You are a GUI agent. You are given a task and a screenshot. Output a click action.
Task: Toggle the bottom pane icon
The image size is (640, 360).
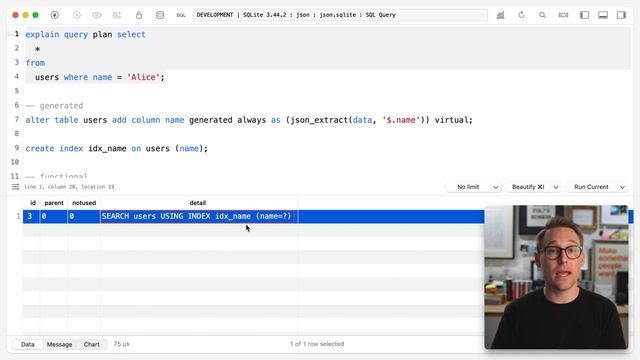[x=603, y=15]
